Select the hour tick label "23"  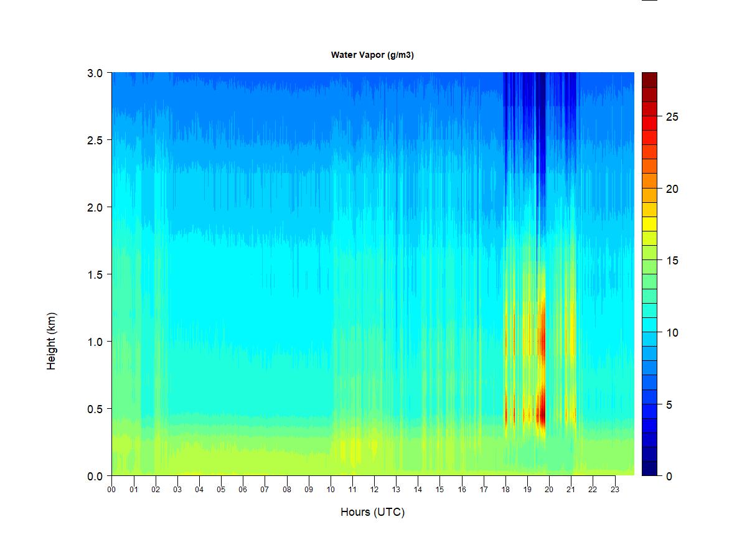coord(615,489)
